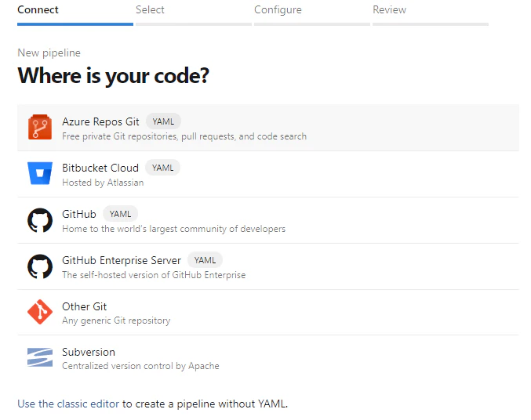Select the Azure Repos Git option
Image resolution: width=531 pixels, height=420 pixels.
(268, 128)
